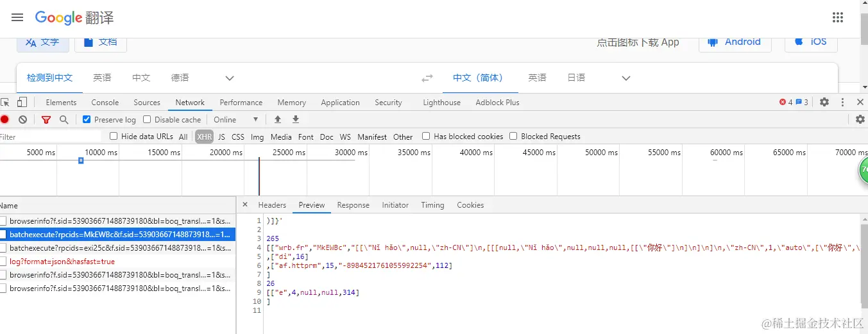Swap source and target languages
The image size is (868, 334).
[427, 78]
